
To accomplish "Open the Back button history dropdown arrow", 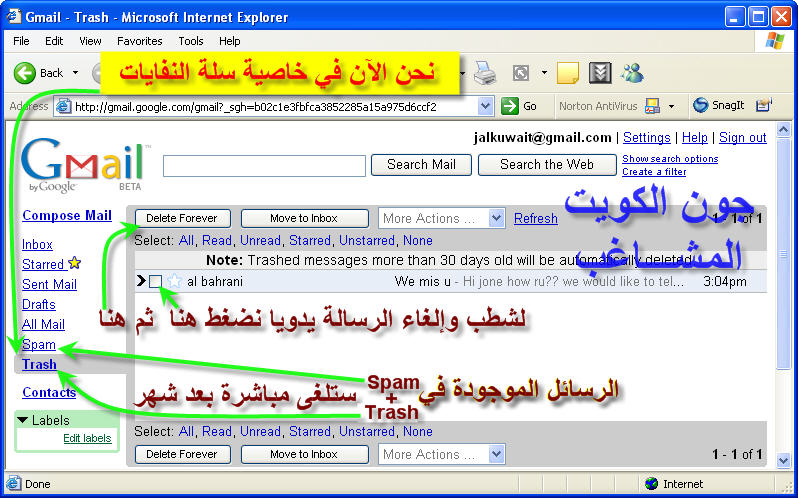I will click(75, 73).
